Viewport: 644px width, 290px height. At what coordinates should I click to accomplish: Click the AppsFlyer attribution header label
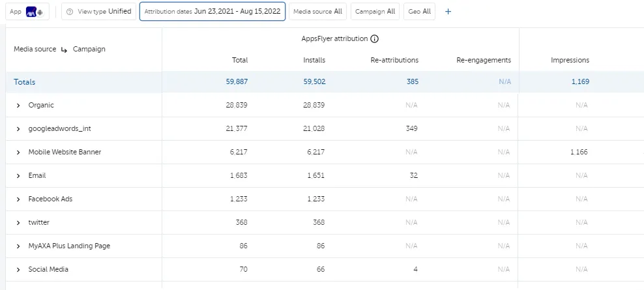click(x=334, y=38)
